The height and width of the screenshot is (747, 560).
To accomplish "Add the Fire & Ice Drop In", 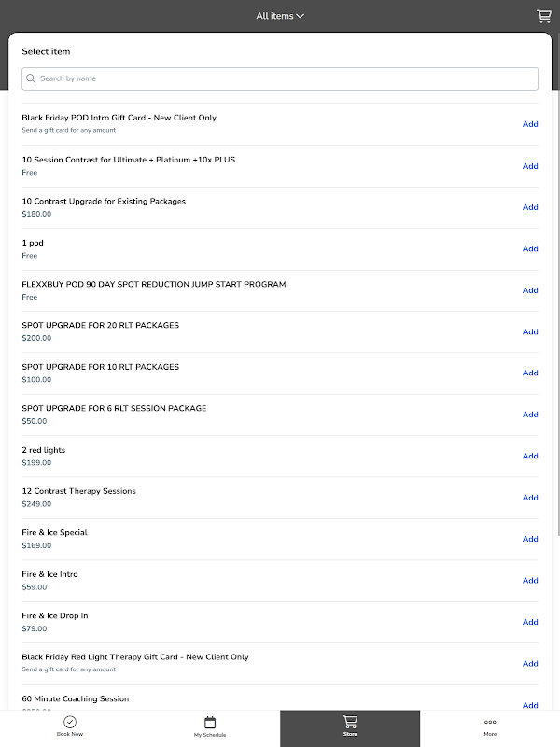I will point(530,622).
